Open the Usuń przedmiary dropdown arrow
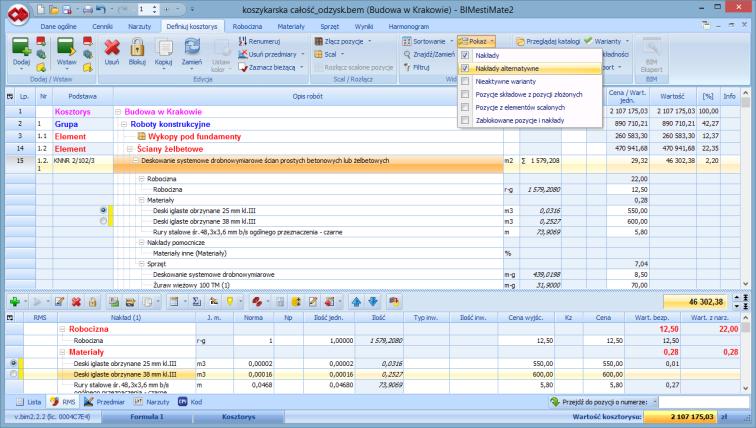Screen dimensions: 756x428 pyautogui.click(x=303, y=54)
